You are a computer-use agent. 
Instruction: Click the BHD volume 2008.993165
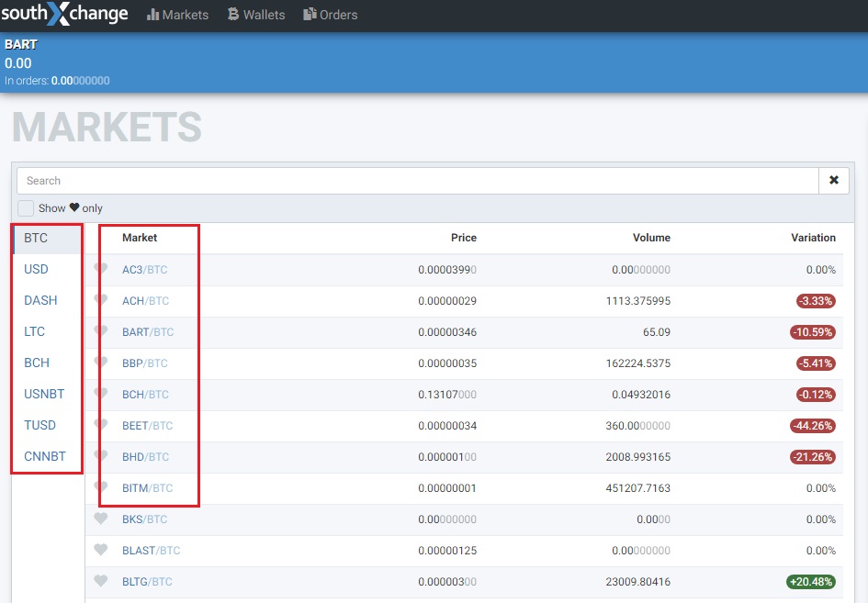click(638, 457)
